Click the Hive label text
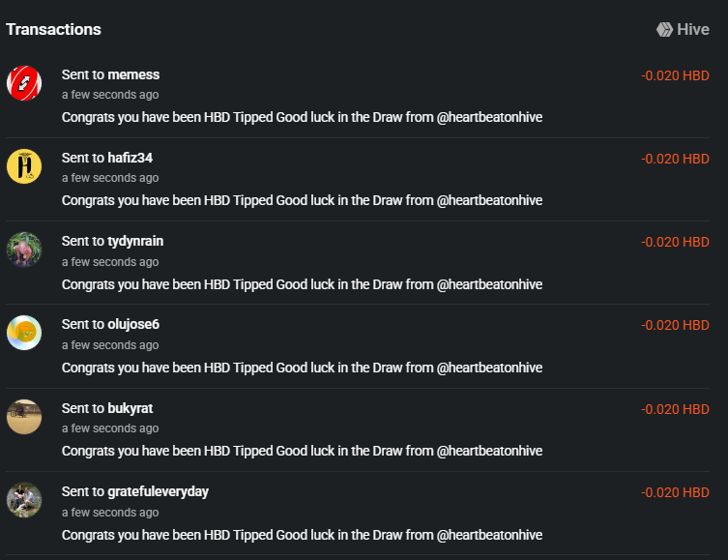 click(693, 30)
